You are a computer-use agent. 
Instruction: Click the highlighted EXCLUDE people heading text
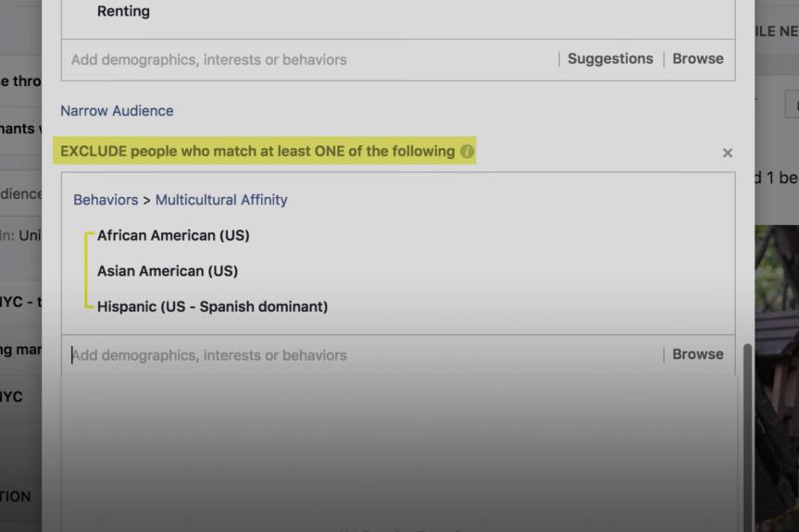coord(257,151)
